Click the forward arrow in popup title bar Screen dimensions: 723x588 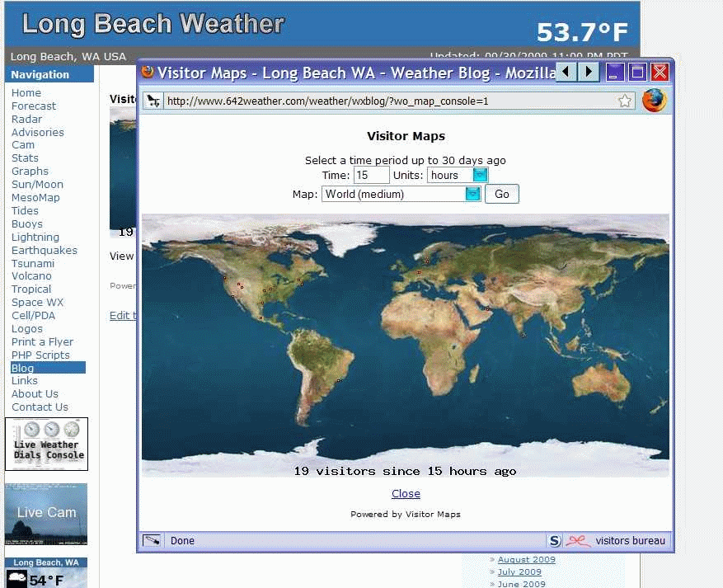point(589,73)
